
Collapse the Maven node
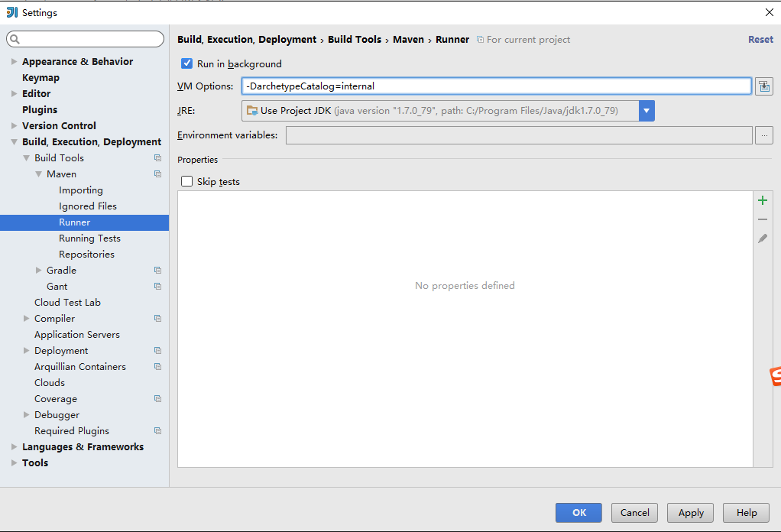[38, 174]
